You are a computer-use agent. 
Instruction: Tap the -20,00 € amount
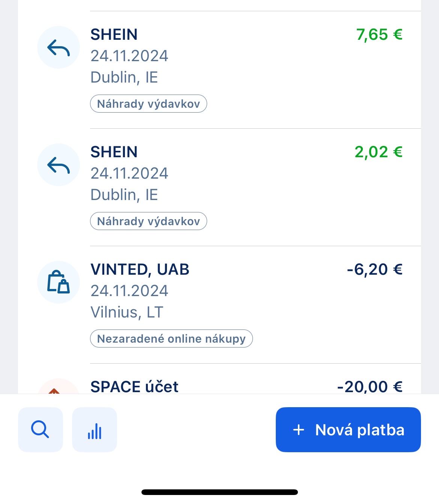pyautogui.click(x=370, y=387)
